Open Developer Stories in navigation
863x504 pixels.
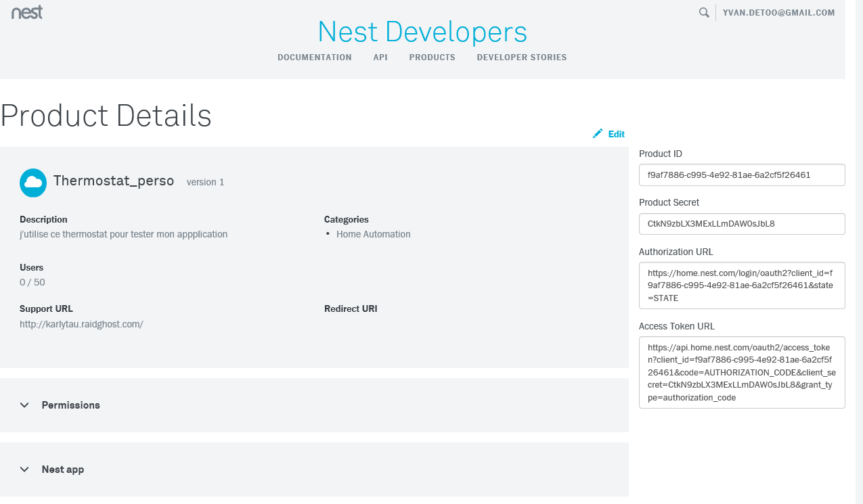tap(521, 58)
